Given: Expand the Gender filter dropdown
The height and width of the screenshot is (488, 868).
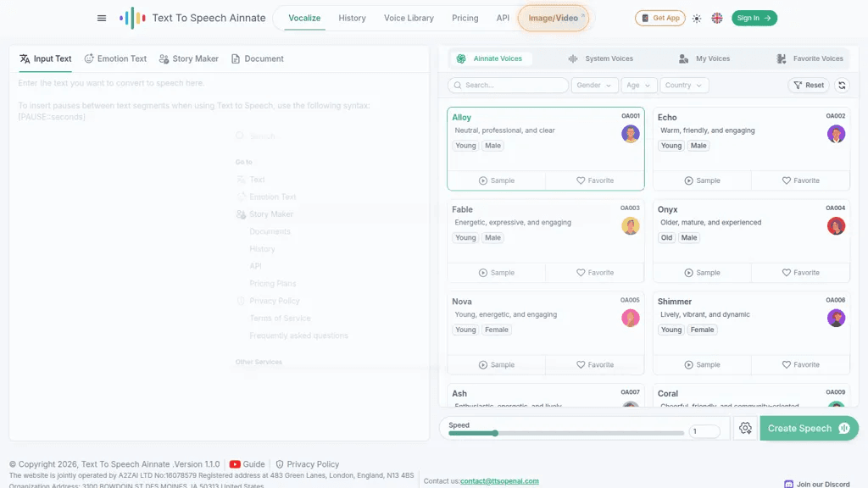Looking at the screenshot, I should 594,86.
